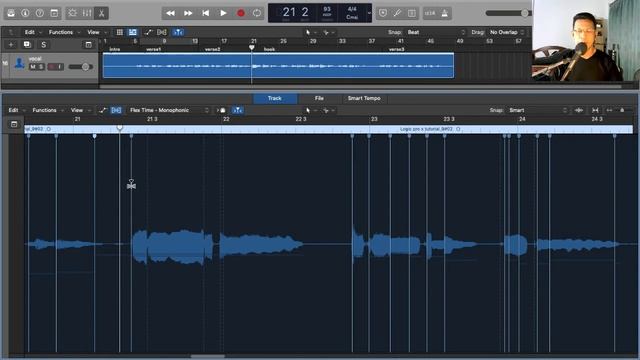Toggle Show Global Tracks in tracks area
The height and width of the screenshot is (360, 640).
133,32
